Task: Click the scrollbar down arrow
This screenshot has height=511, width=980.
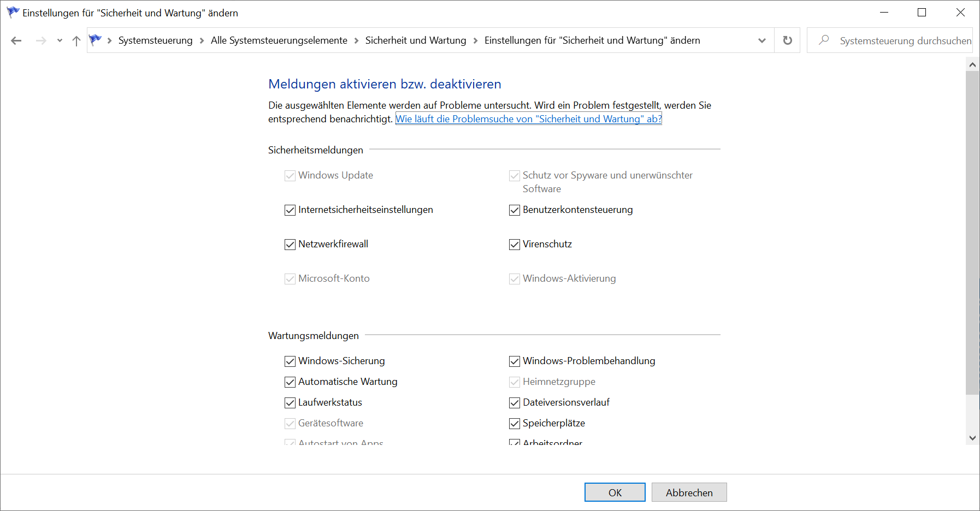Action: point(972,438)
